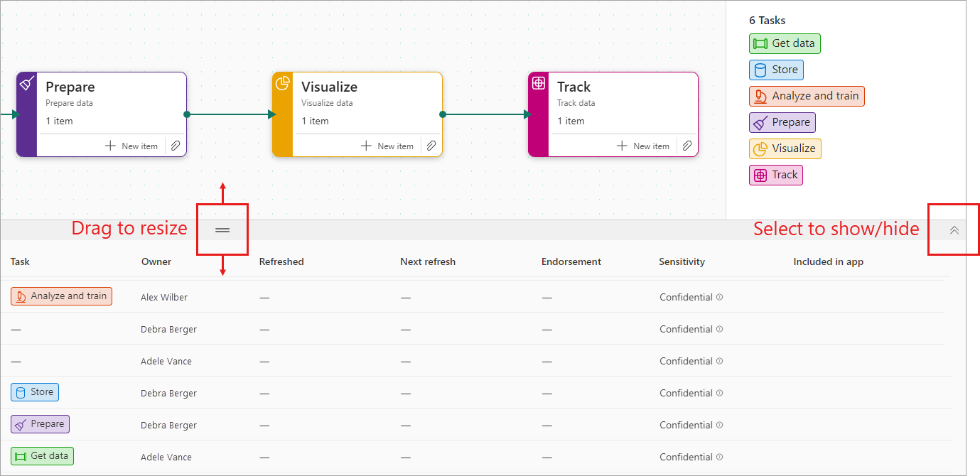Select the Analyze and train pill in the table
980x476 pixels.
pyautogui.click(x=61, y=296)
